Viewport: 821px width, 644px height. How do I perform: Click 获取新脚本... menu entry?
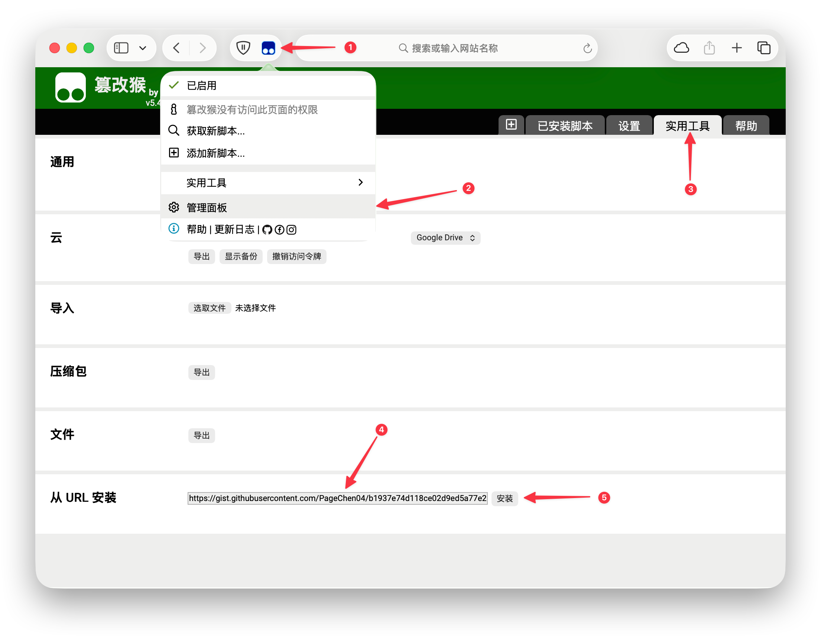coord(215,131)
